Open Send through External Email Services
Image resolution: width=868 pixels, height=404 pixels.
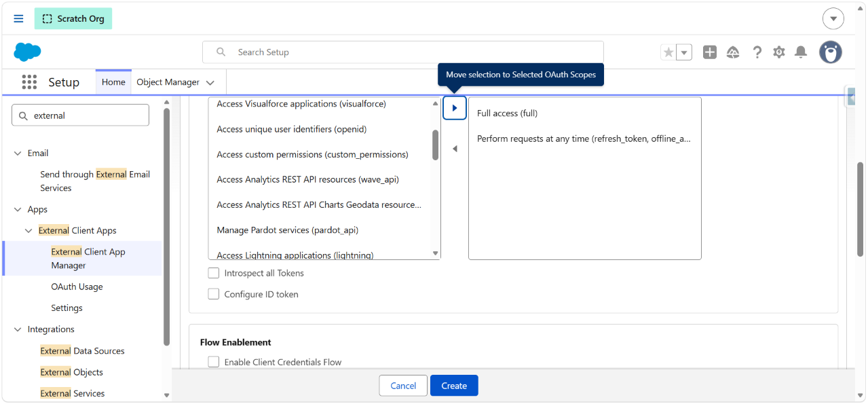click(95, 181)
